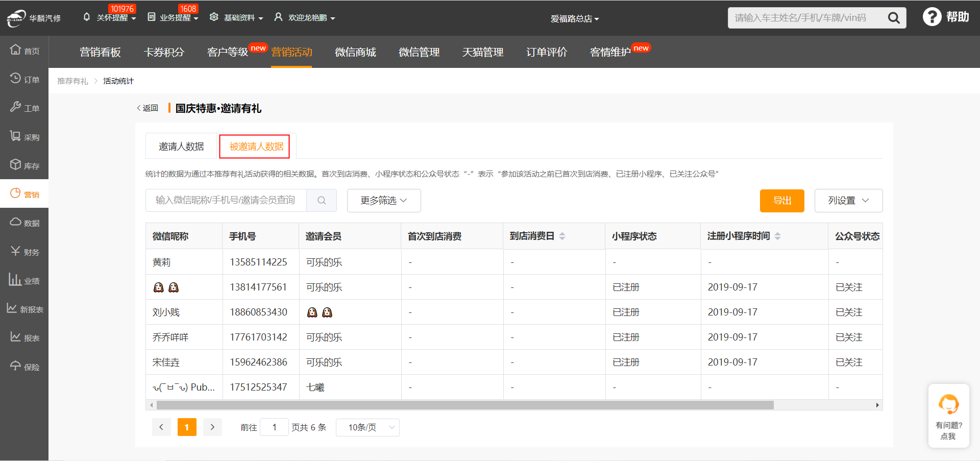Viewport: 980px width, 461px height.
Task: Expand the 业务提醒 dropdown
Action: click(173, 17)
